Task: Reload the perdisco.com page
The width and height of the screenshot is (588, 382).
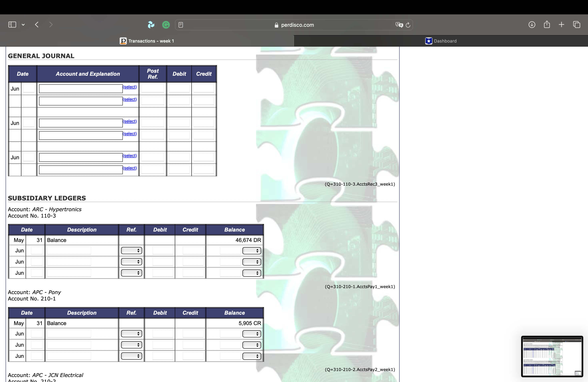Action: 408,25
